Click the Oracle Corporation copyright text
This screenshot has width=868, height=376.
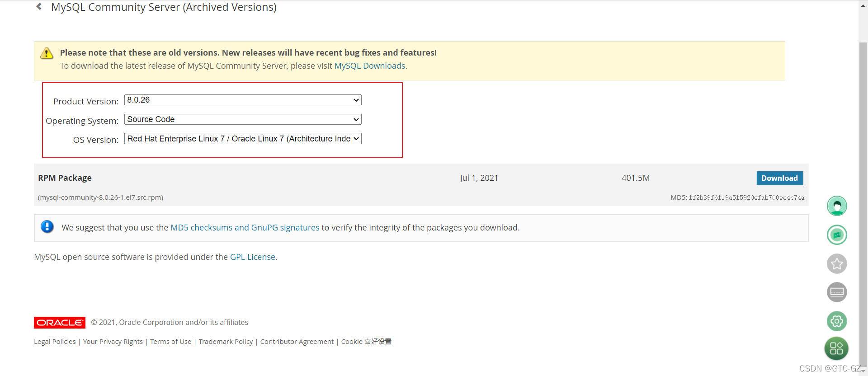coord(170,323)
